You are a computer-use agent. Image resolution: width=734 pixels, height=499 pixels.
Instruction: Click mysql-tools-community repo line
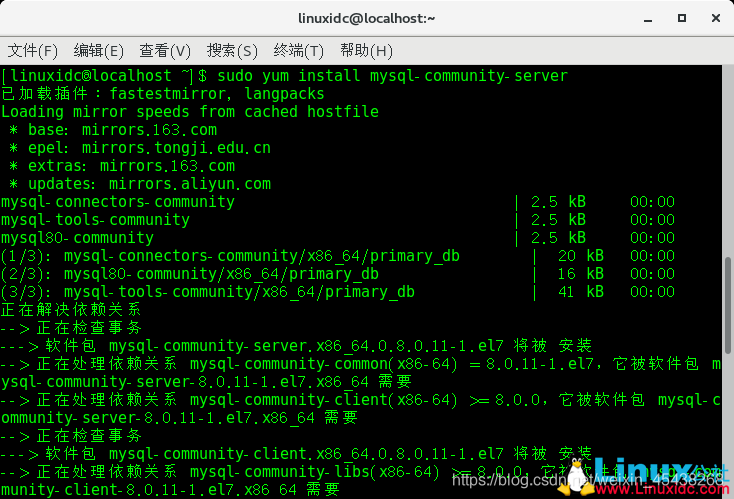click(338, 220)
